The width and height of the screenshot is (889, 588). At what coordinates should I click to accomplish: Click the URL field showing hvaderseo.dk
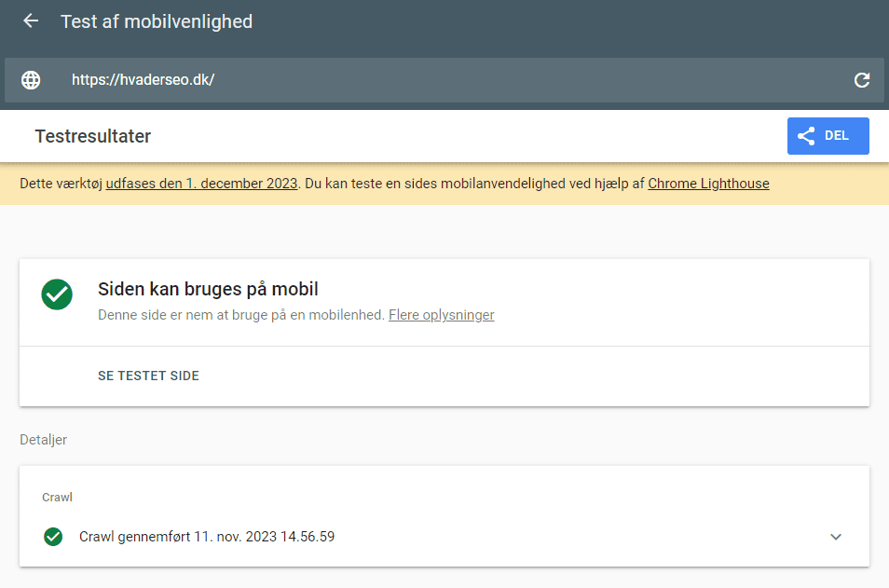pos(143,80)
